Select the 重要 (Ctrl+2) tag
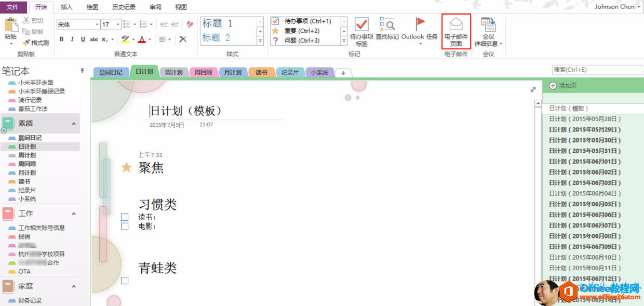644x306 pixels. [305, 31]
